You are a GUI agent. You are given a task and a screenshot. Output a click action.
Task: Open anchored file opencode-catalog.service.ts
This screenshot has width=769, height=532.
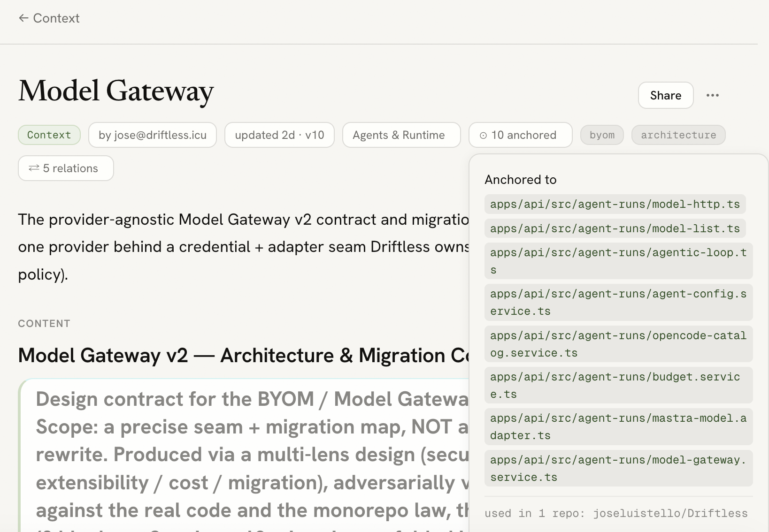tap(619, 344)
